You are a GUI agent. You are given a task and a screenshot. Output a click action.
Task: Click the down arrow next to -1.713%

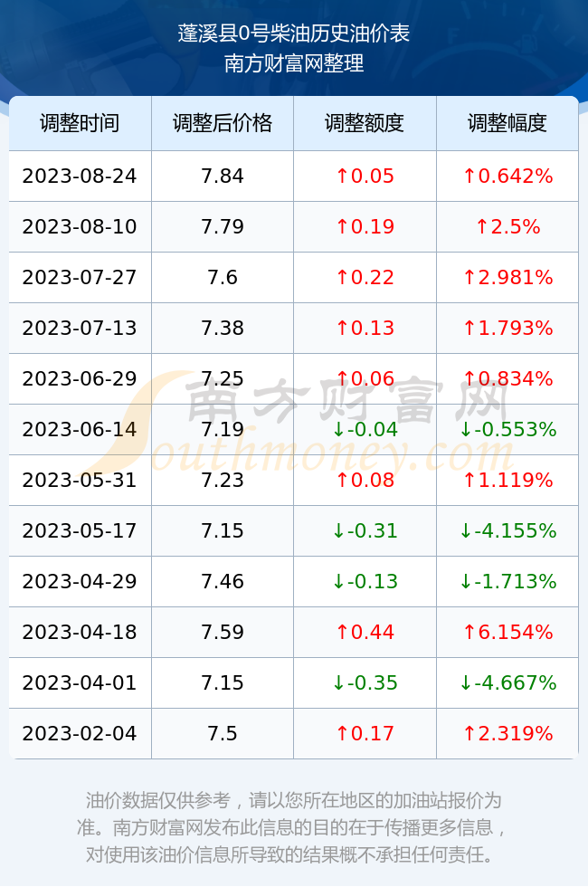[465, 581]
